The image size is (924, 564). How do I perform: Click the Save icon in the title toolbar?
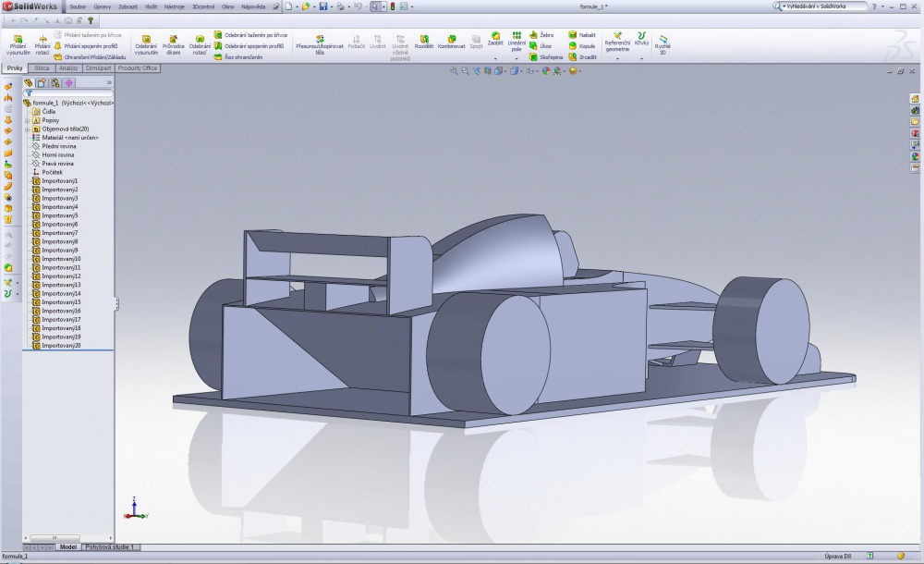point(323,6)
